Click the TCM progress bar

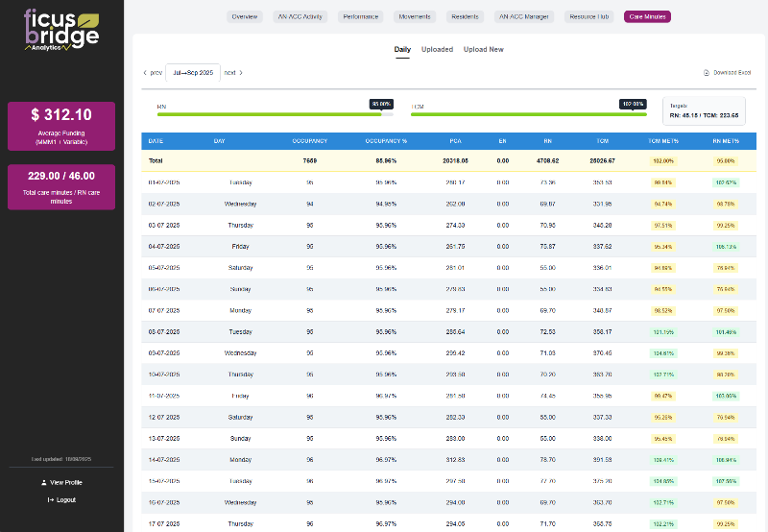pos(525,113)
